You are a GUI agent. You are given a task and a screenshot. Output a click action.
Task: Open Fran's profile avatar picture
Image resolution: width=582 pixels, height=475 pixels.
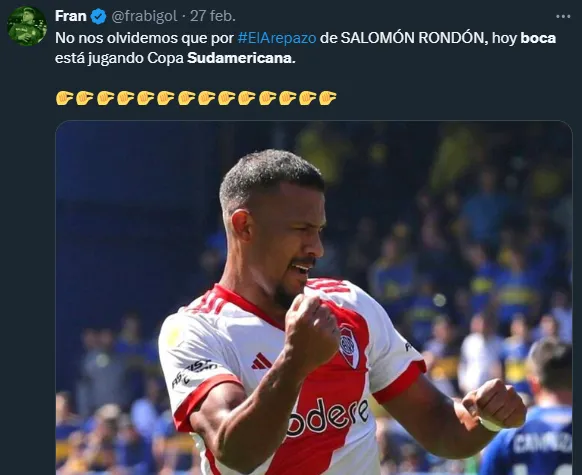click(27, 26)
